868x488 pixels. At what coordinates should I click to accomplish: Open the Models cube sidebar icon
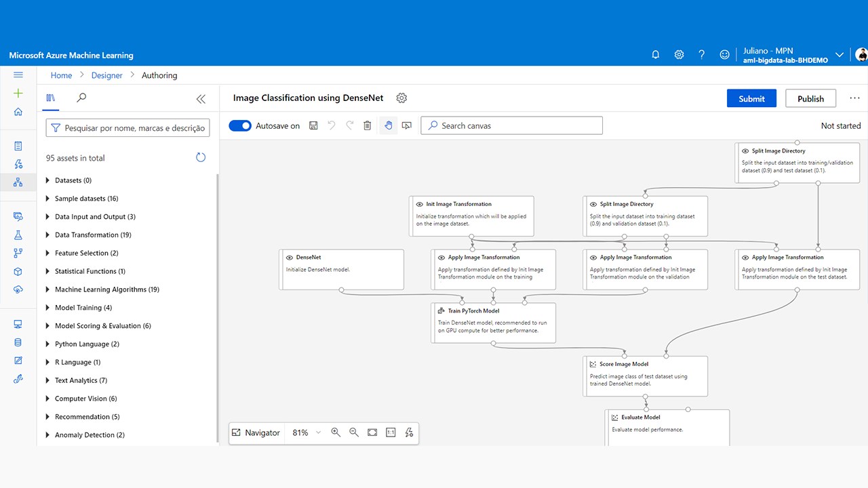[18, 271]
